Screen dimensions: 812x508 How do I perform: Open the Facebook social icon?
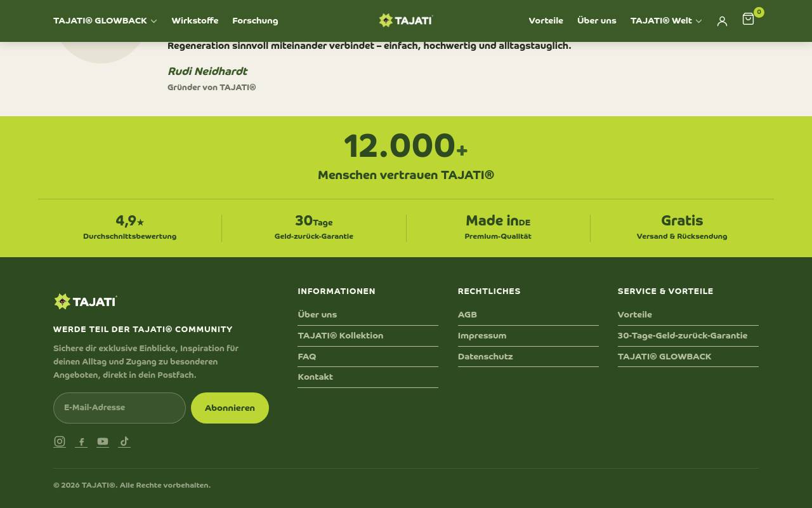[81, 441]
